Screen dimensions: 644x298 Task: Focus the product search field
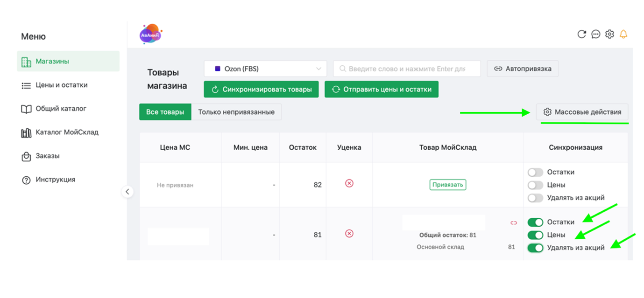point(407,69)
